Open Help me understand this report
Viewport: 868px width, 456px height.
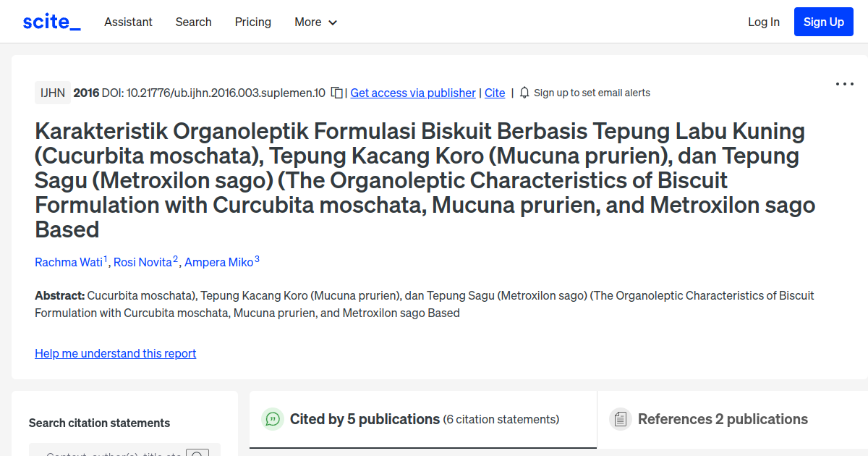(115, 353)
